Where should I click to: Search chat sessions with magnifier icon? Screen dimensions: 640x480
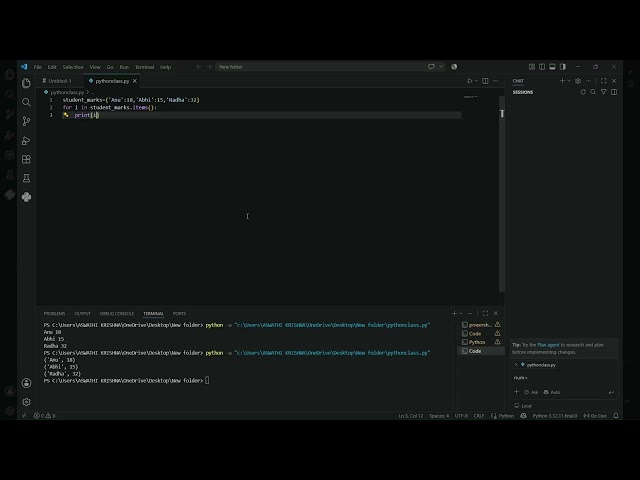click(593, 92)
